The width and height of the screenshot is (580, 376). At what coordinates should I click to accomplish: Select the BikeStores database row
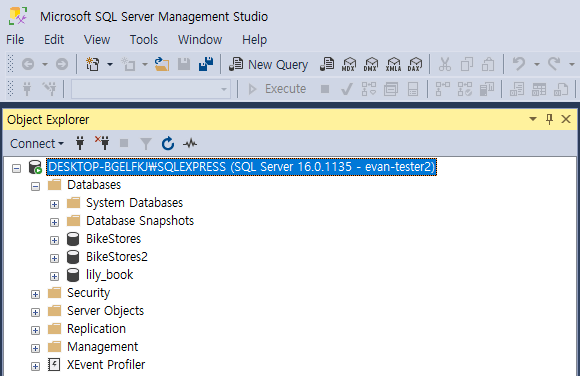click(x=113, y=239)
